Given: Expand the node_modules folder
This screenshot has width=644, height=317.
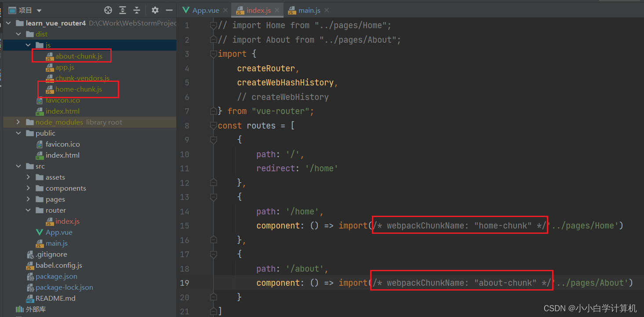Looking at the screenshot, I should click(18, 122).
